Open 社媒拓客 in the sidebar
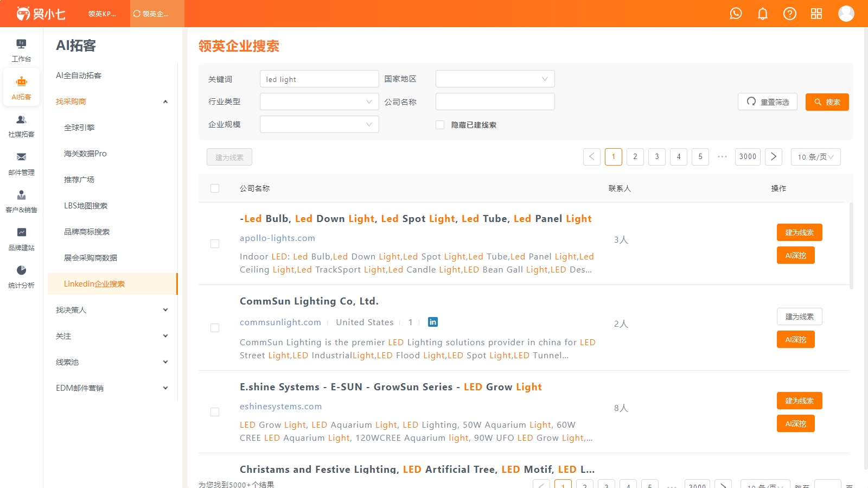The width and height of the screenshot is (868, 488). pos(21,126)
